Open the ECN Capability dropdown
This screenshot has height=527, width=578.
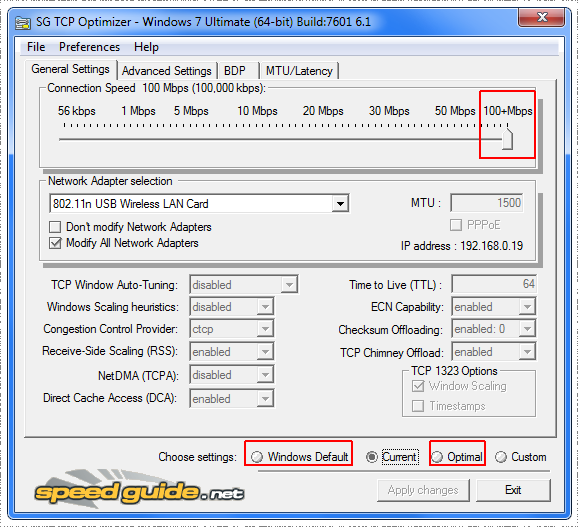[x=527, y=307]
